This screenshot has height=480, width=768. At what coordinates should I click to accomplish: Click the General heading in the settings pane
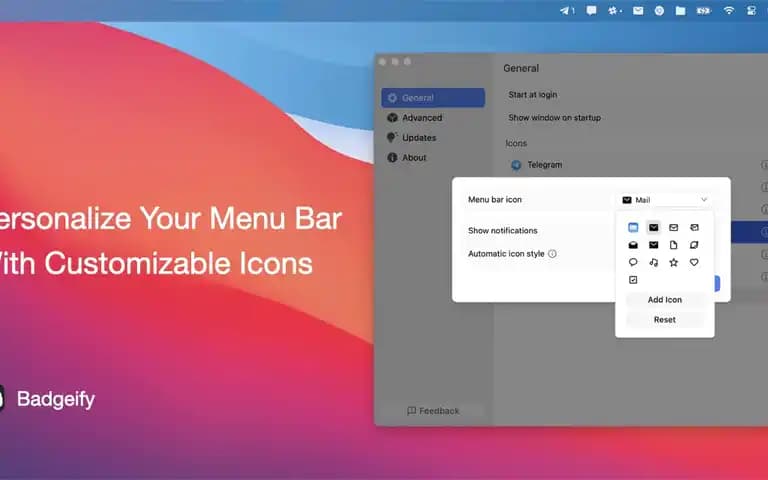point(521,68)
